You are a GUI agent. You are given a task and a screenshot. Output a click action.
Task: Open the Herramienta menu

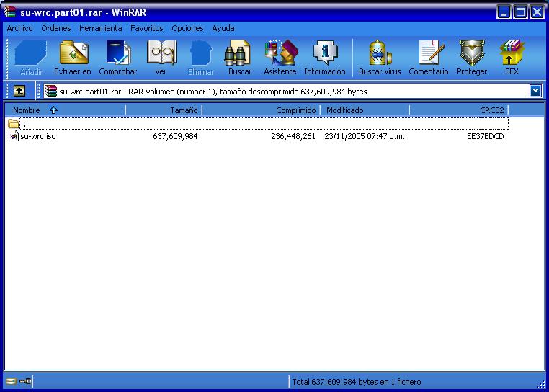(100, 28)
